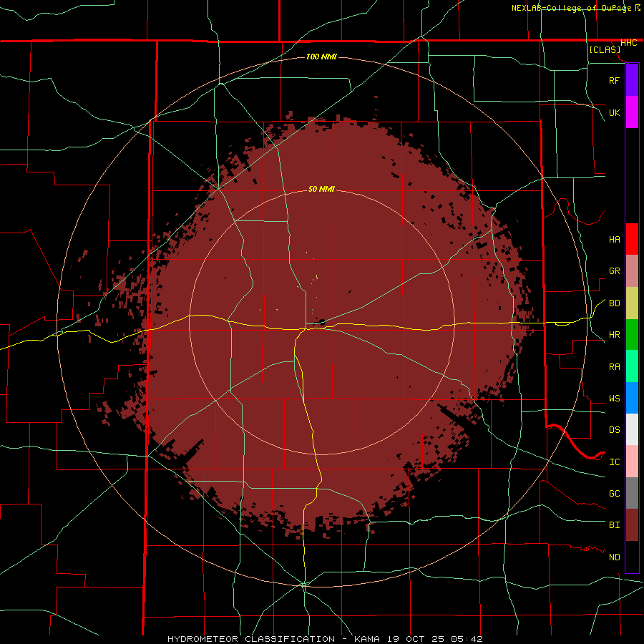Click the DS legend label

tap(614, 430)
